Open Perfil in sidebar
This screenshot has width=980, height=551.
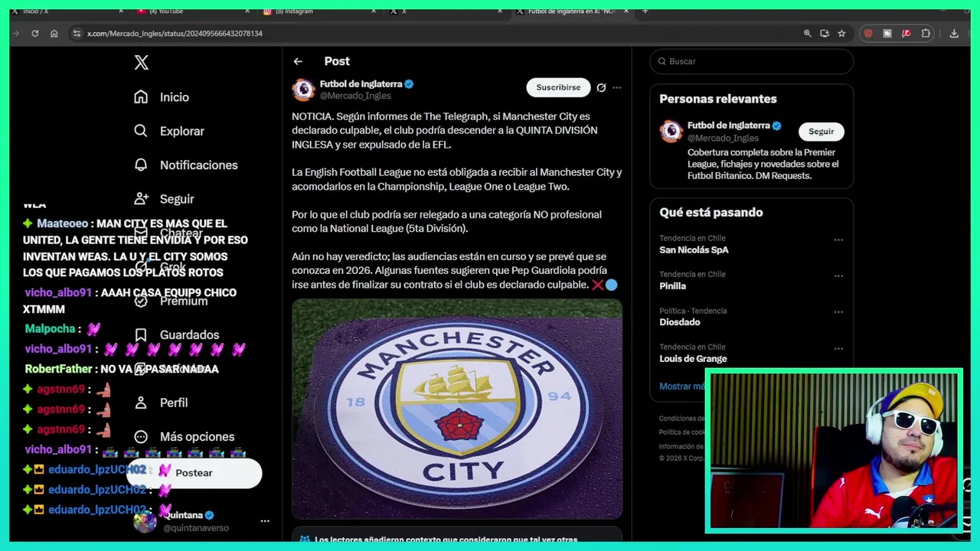[162, 403]
